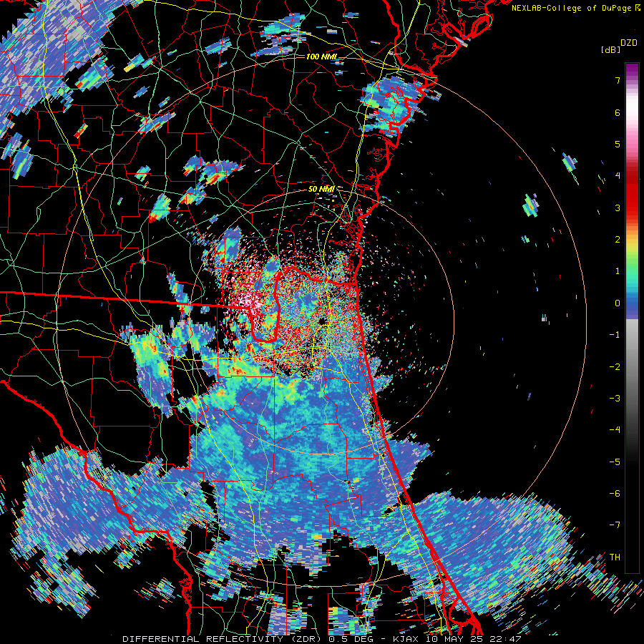Viewport: 644px width, 644px height.
Task: Click the NEXLAB-College of DuPage credit text
Action: (572, 8)
